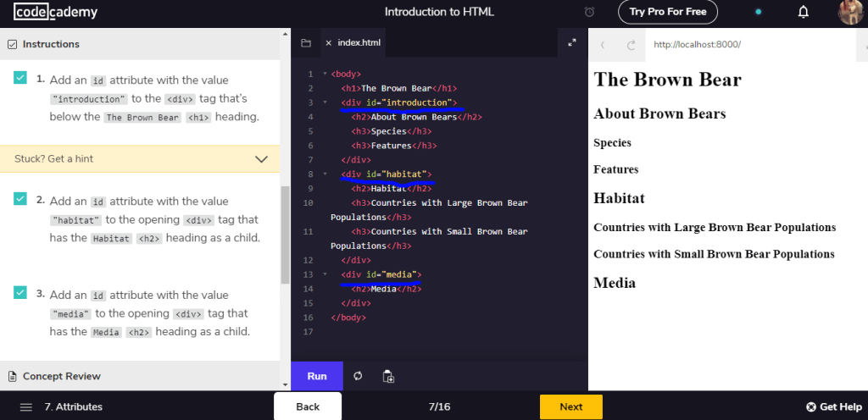Screen dimensions: 868x420
Task: Click the Run button
Action: 317,376
